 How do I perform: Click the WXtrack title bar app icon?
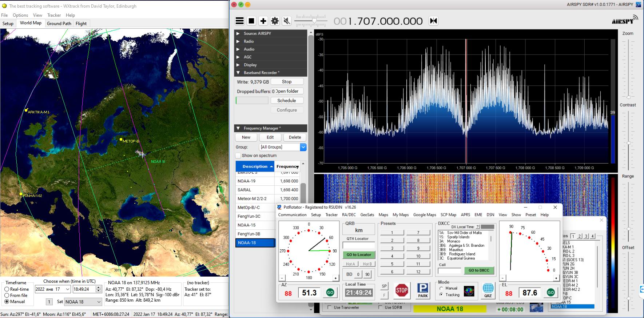tap(4, 6)
